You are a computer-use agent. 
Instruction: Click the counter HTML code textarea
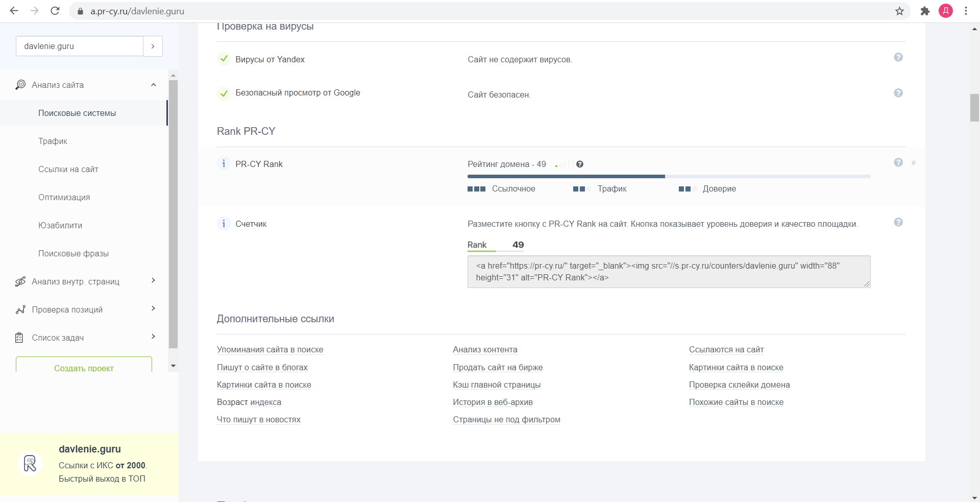click(x=669, y=272)
